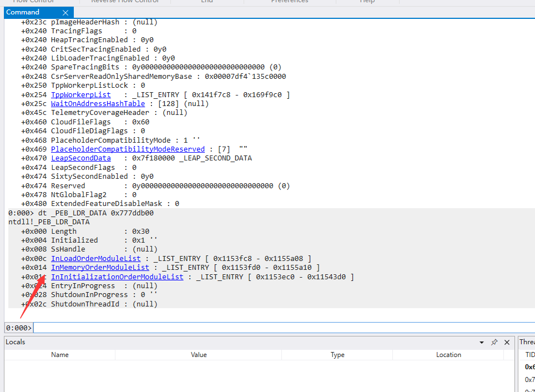Click the Type column header in Locals
Screen dimensions: 535x392
point(337,355)
